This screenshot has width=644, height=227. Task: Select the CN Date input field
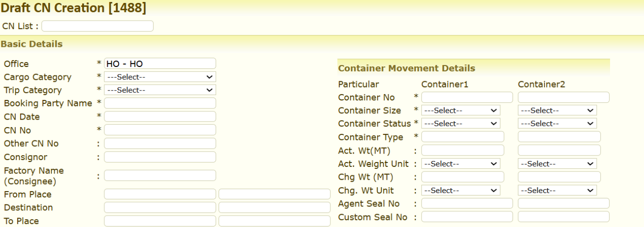tap(160, 117)
